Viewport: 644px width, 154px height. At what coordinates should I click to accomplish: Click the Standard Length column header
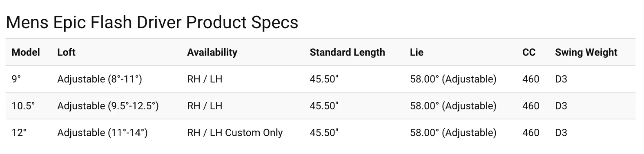[347, 52]
